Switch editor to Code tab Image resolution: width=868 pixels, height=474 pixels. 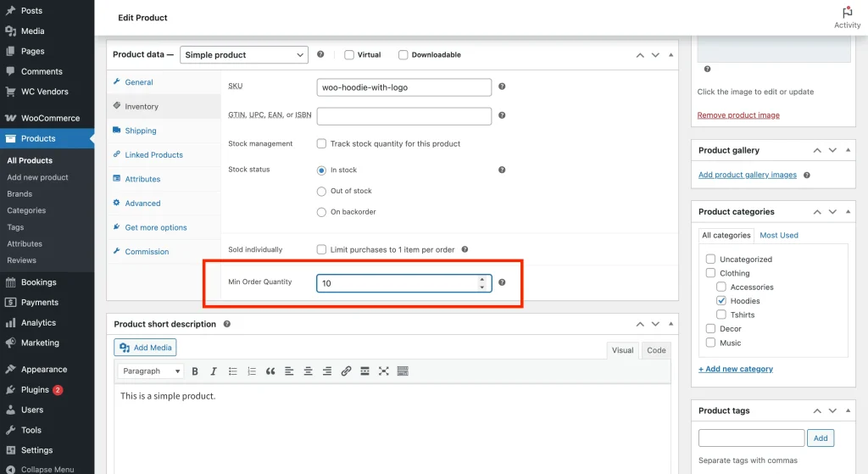coord(656,350)
